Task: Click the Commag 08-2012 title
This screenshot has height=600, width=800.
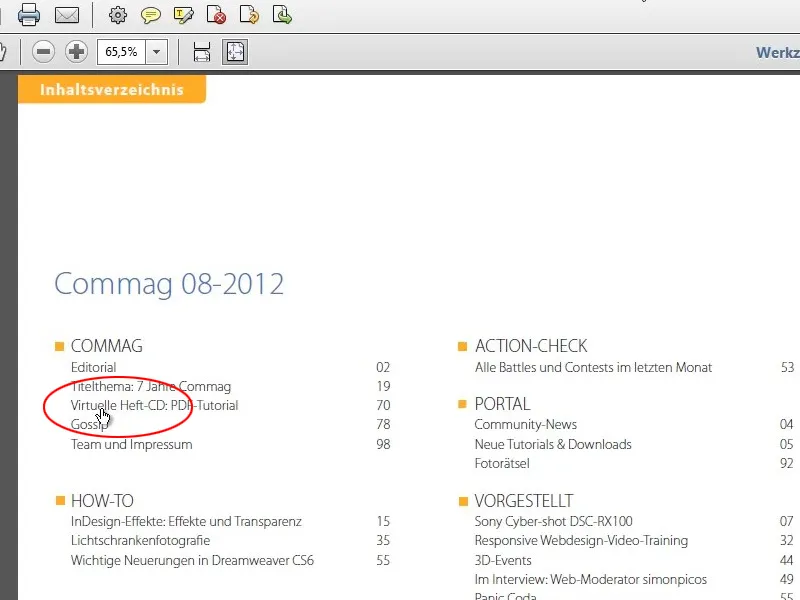Action: pyautogui.click(x=169, y=284)
